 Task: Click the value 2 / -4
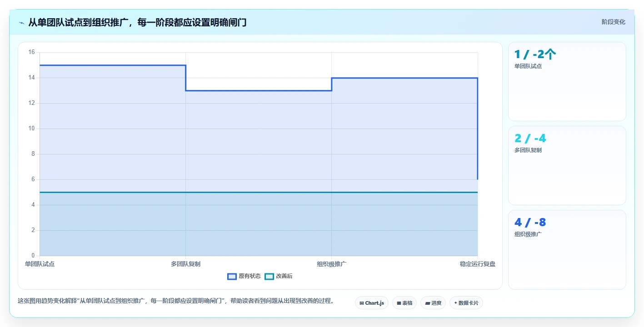pos(530,139)
